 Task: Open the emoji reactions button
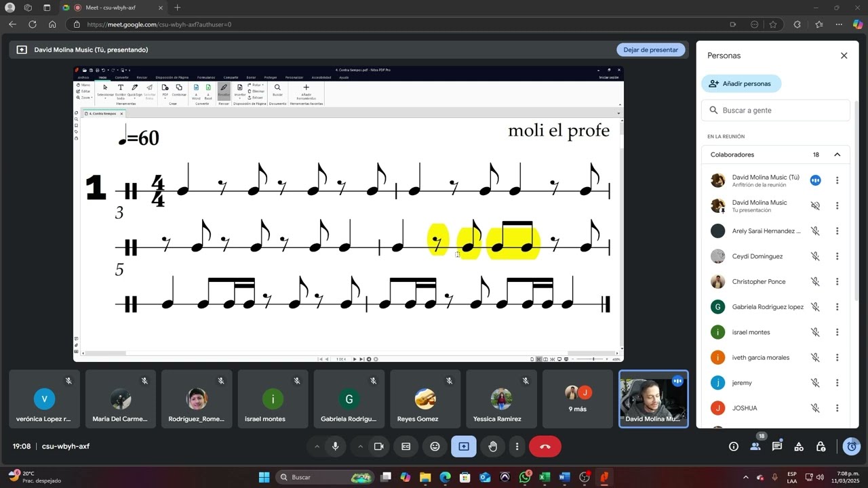[435, 447]
